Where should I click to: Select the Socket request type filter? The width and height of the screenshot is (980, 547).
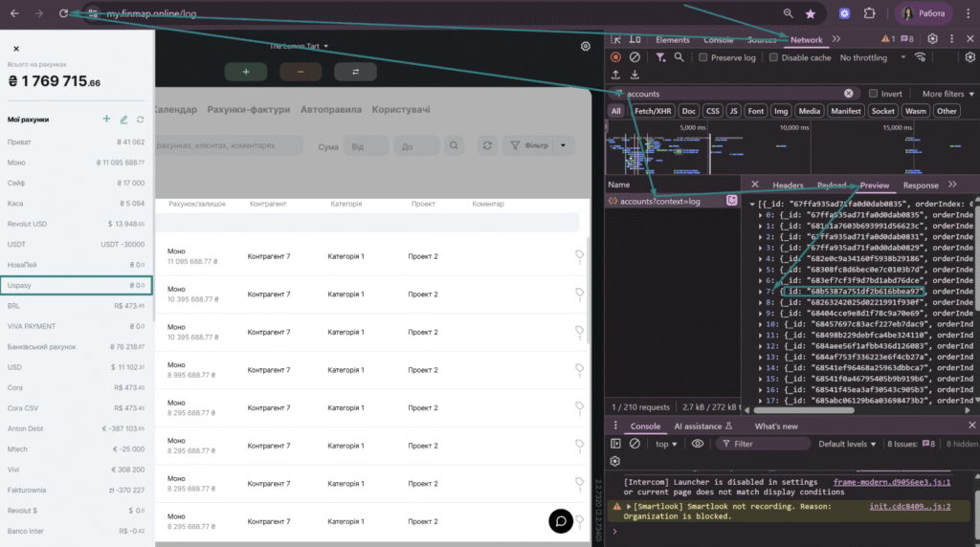point(882,111)
